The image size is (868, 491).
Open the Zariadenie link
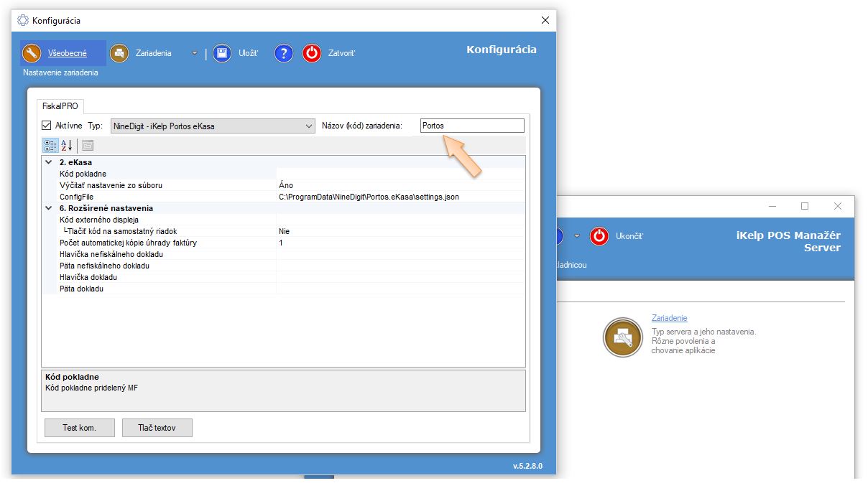click(x=669, y=318)
